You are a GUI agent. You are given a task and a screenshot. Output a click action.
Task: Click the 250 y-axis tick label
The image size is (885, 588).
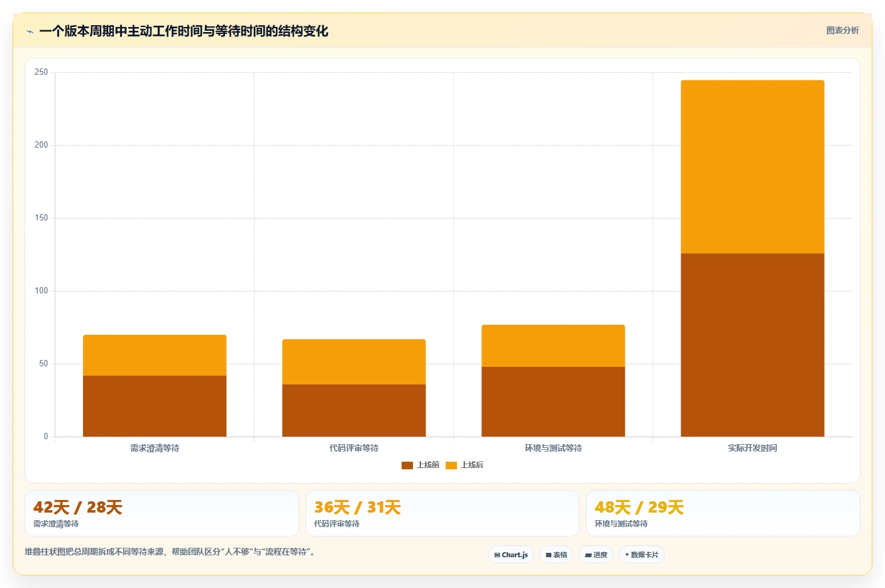(x=41, y=72)
